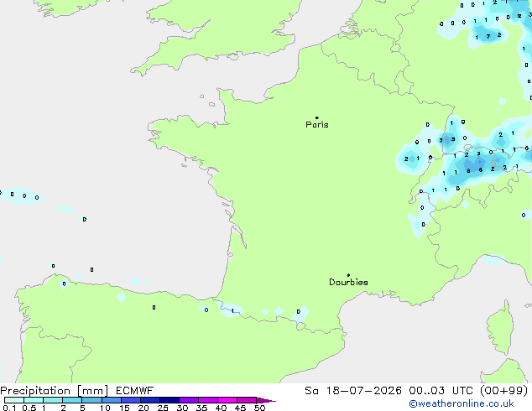The image size is (532, 411).
Task: Select the 25 mm dark navy legend swatch
Action: pos(170,400)
